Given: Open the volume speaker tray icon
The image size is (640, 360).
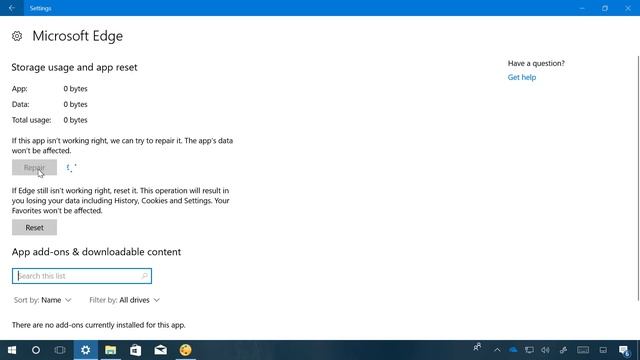Looking at the screenshot, I should (545, 350).
